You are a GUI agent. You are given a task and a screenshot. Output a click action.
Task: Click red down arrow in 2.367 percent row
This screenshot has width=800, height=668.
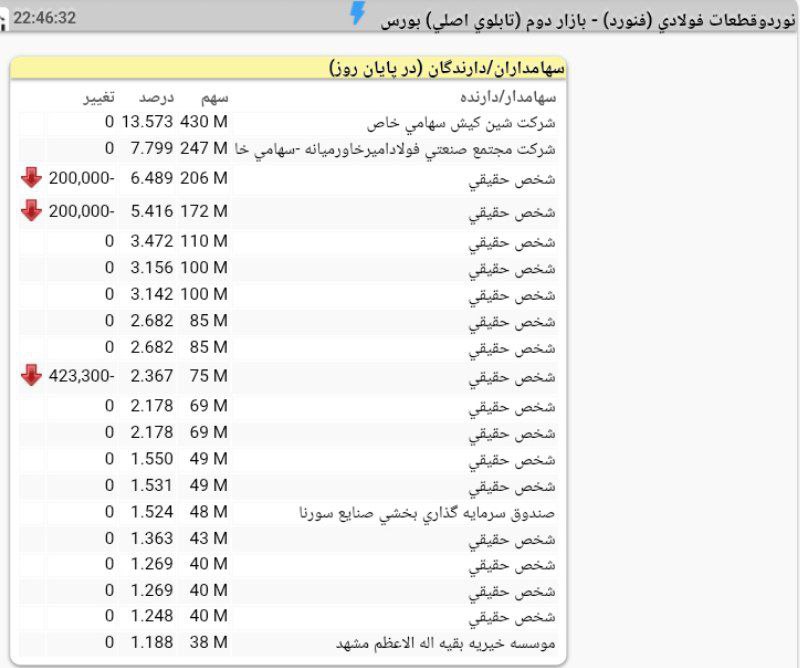[x=31, y=376]
